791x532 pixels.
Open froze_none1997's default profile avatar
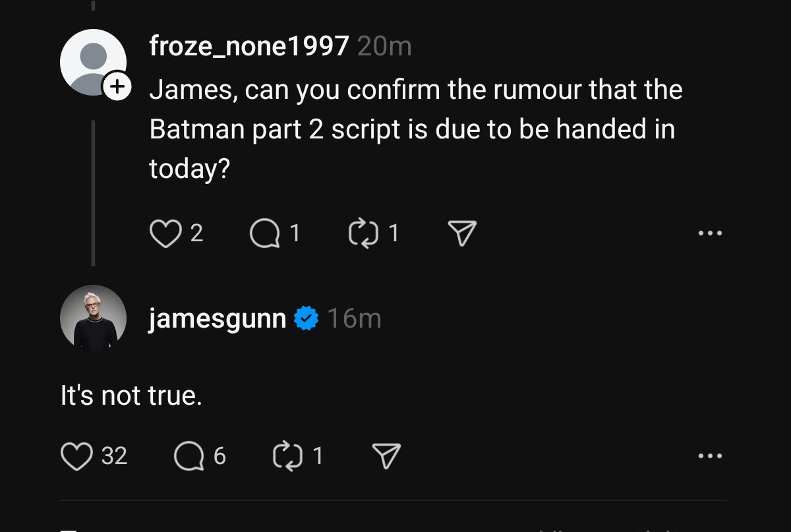pyautogui.click(x=93, y=63)
